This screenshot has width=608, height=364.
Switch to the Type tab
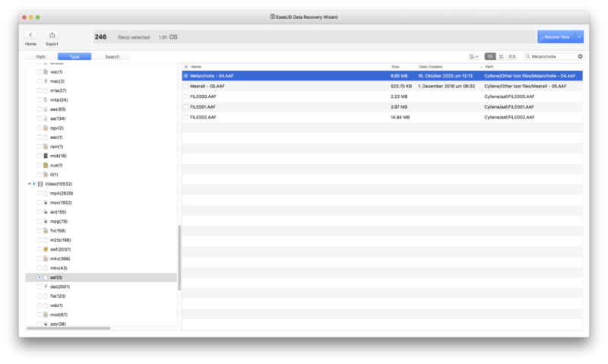(74, 56)
